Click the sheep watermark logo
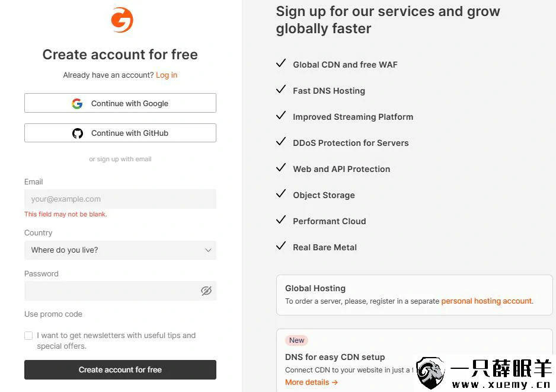 (431, 373)
